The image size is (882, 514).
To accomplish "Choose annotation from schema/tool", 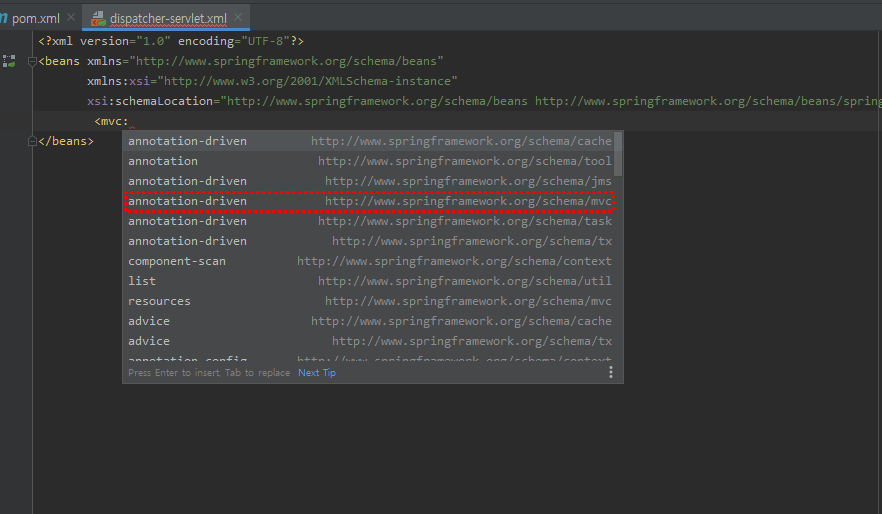I will [370, 161].
